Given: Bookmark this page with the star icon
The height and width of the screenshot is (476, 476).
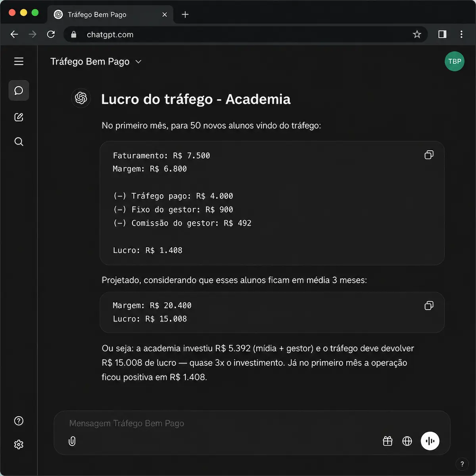Looking at the screenshot, I should tap(417, 35).
